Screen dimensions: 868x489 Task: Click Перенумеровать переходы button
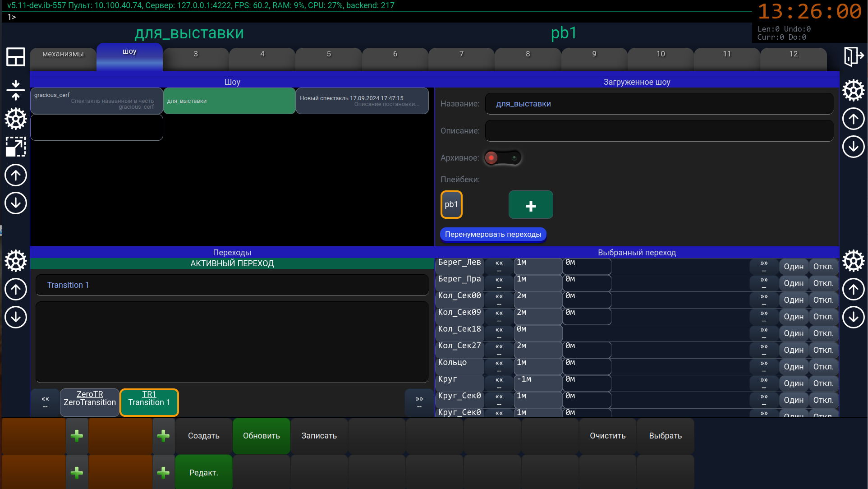pyautogui.click(x=493, y=235)
